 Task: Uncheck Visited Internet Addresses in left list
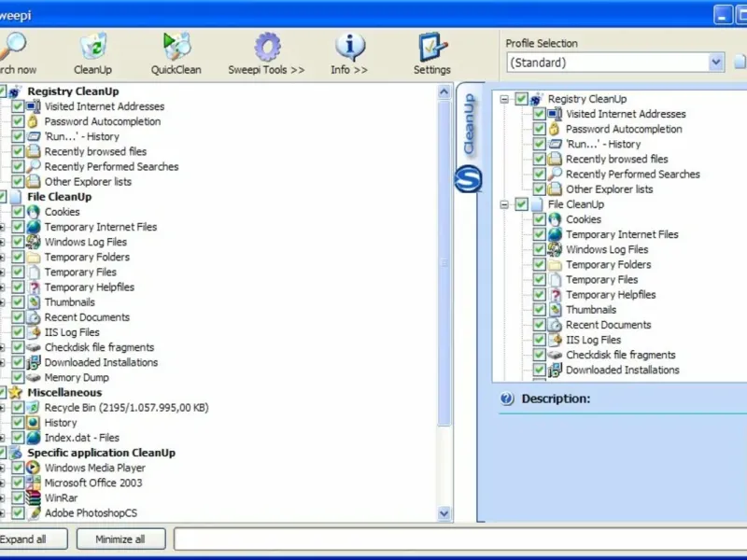coord(18,106)
